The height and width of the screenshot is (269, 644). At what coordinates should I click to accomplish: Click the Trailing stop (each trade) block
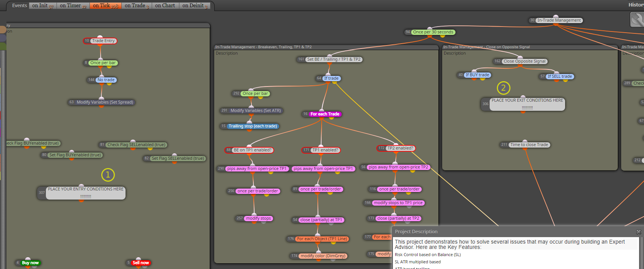[x=253, y=126]
